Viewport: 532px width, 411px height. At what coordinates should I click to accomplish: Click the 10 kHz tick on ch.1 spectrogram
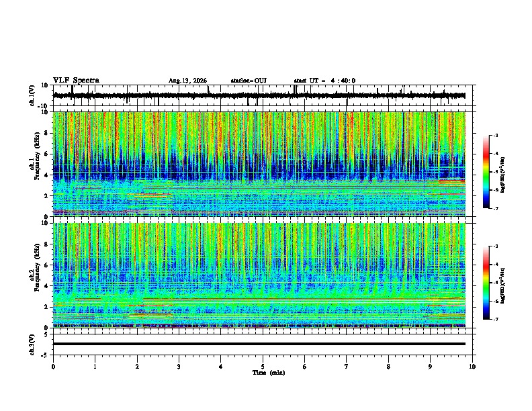pyautogui.click(x=46, y=112)
